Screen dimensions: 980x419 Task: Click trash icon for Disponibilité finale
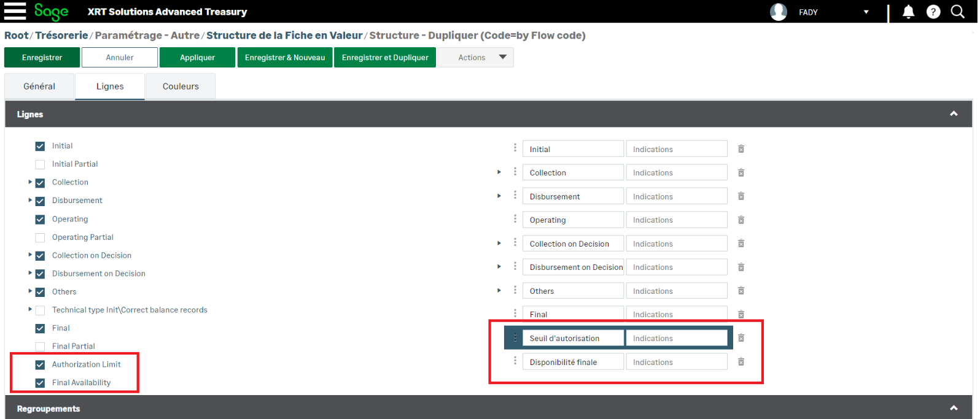[x=741, y=362]
